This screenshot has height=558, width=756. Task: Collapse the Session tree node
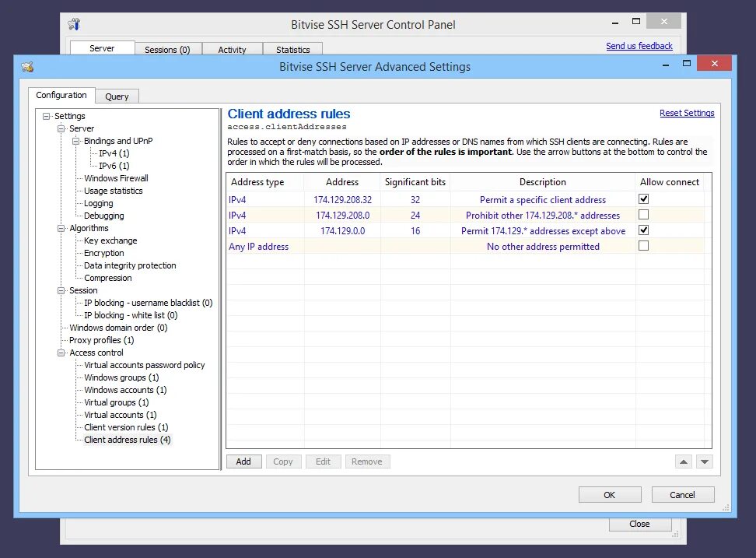pos(61,291)
